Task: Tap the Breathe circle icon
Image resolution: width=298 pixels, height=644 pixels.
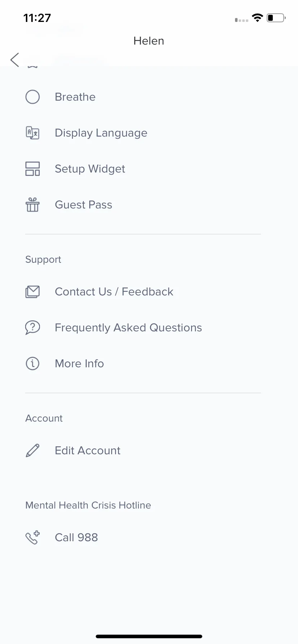Action: (32, 97)
